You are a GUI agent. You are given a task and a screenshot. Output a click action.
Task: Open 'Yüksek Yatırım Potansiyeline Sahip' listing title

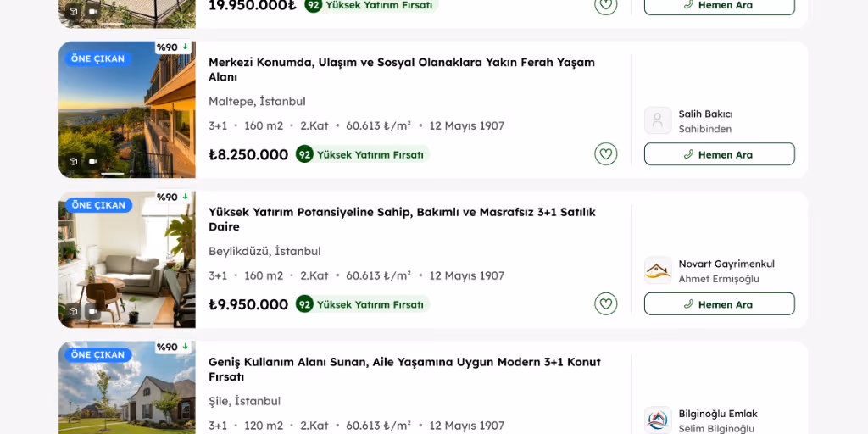pos(402,220)
